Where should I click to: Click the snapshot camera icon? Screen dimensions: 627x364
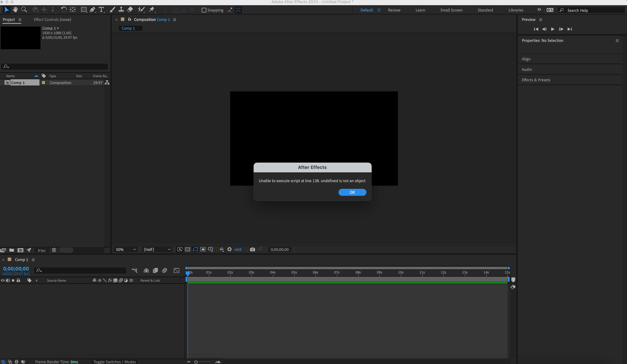(x=252, y=249)
